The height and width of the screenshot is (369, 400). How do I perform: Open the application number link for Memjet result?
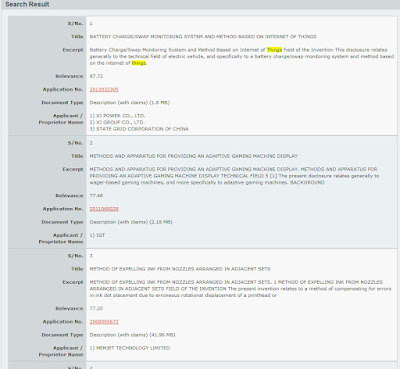(x=104, y=322)
